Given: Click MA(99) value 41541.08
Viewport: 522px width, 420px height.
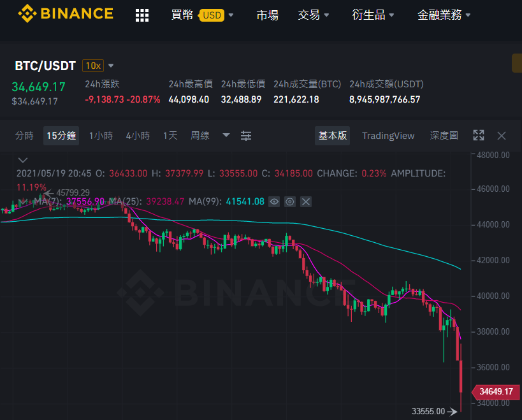Looking at the screenshot, I should click(245, 201).
